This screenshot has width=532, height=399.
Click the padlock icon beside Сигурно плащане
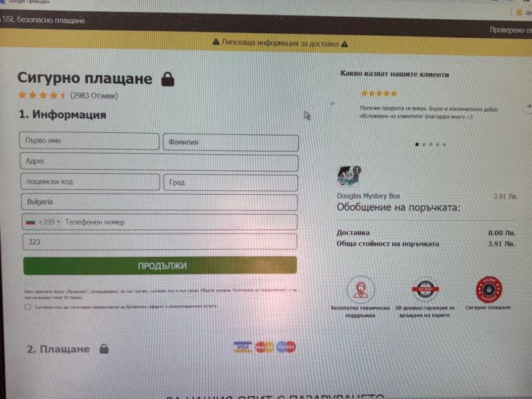(x=168, y=79)
